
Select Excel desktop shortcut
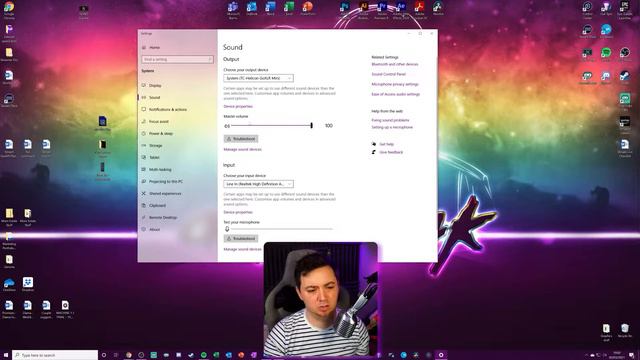tap(289, 9)
